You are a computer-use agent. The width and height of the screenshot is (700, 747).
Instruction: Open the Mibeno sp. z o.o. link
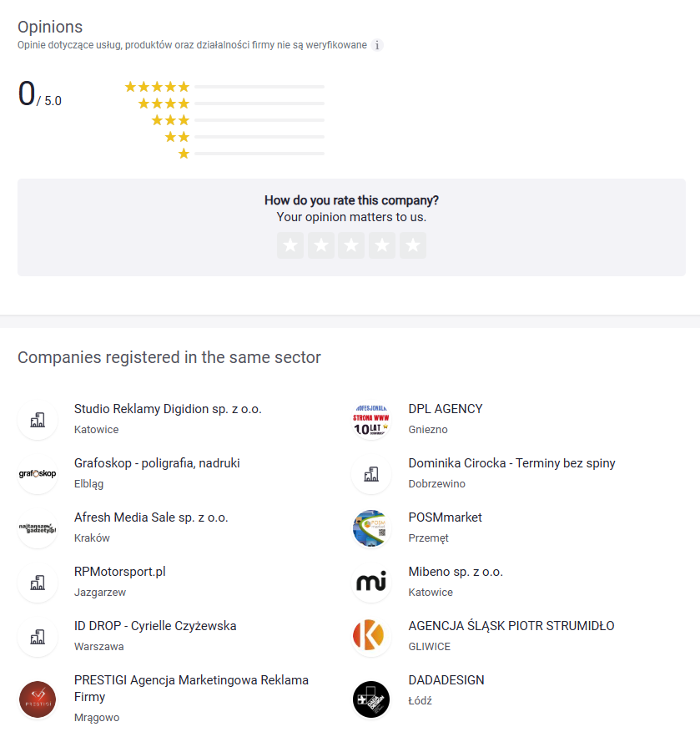point(456,572)
